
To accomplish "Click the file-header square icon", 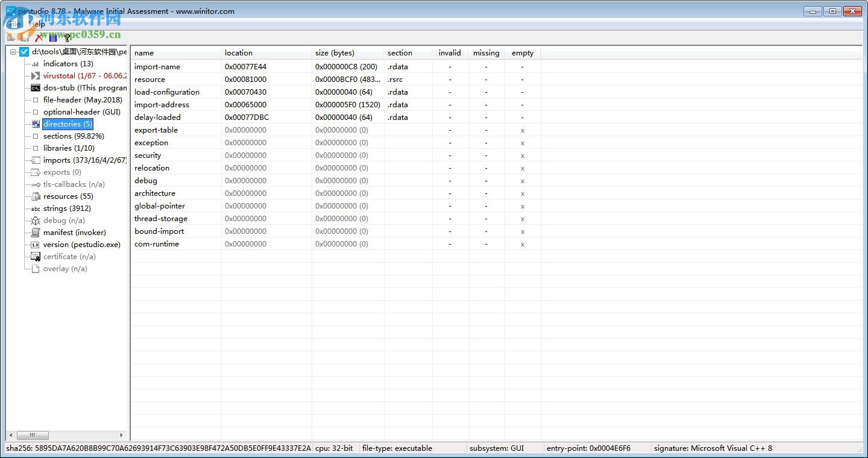I will click(35, 100).
